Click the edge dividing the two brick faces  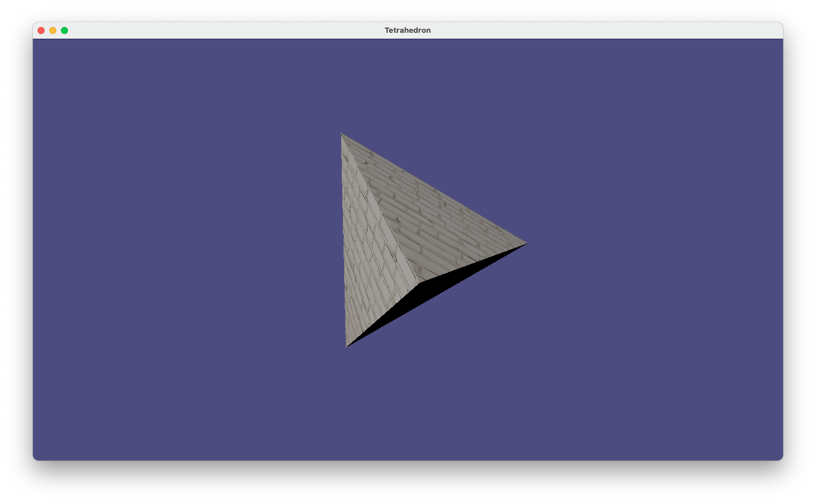point(380,207)
